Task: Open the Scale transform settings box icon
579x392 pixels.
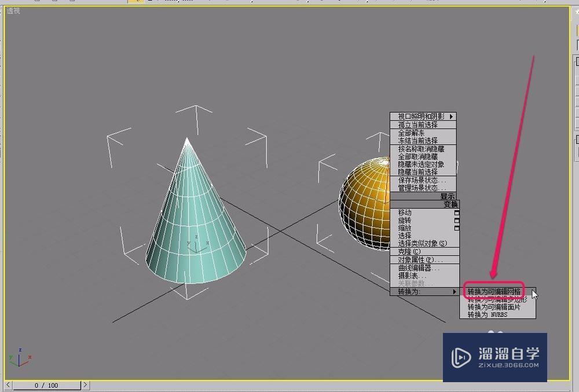Action: 456,228
